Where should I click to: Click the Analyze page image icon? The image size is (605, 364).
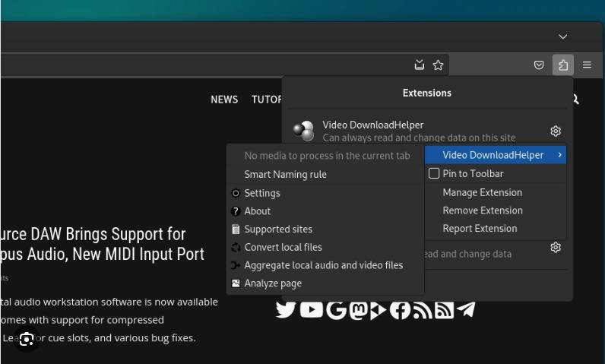pos(236,283)
